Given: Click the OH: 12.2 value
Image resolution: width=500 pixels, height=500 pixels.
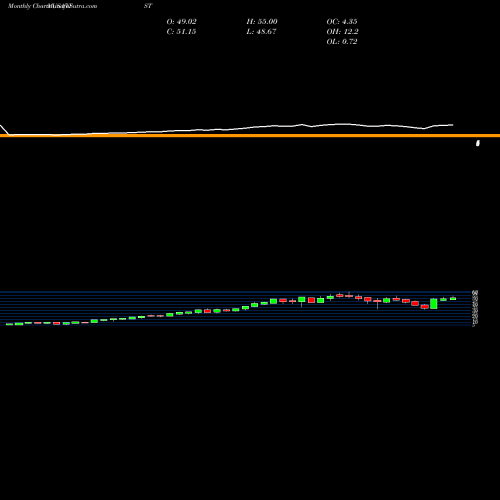Looking at the screenshot, I should [x=342, y=32].
